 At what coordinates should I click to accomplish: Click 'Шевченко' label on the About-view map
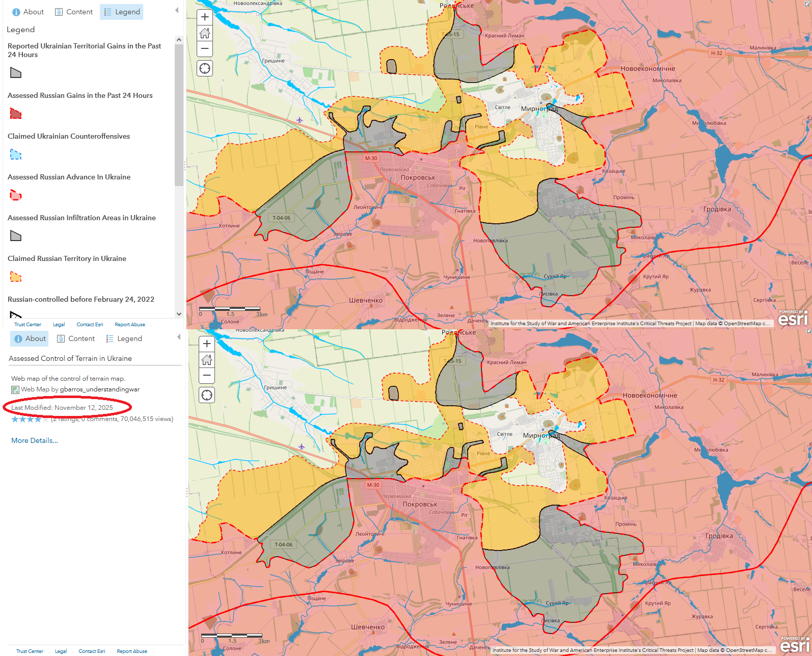pyautogui.click(x=368, y=627)
